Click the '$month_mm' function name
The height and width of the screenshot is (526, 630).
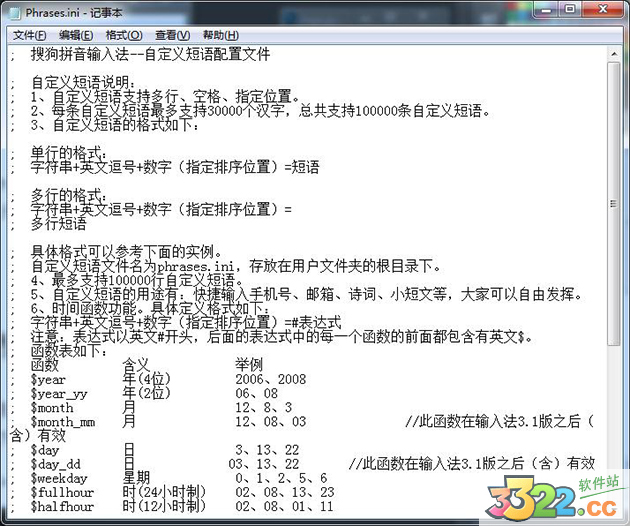coord(63,422)
